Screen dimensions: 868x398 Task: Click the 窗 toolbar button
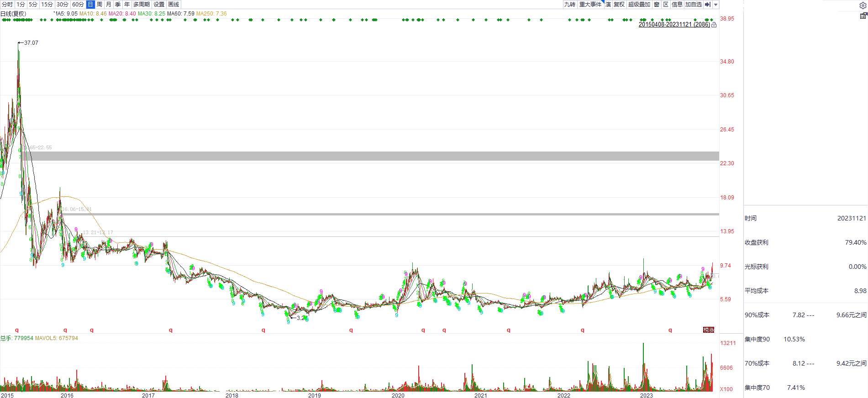pos(657,5)
